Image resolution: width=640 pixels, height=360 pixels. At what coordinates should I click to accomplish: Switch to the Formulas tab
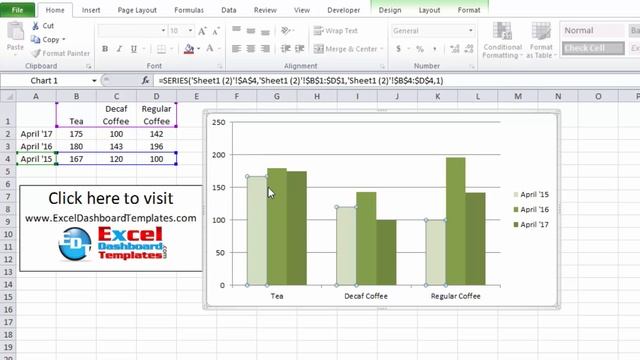tap(189, 10)
